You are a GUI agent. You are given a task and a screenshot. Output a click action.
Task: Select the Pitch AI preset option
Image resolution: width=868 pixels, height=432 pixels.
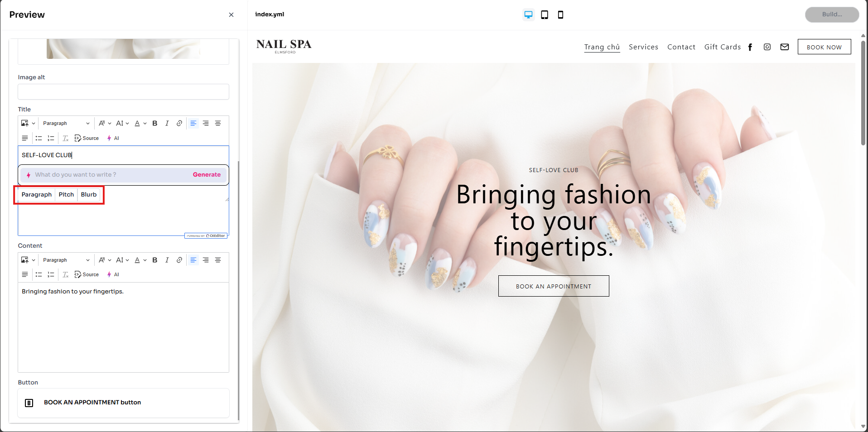[66, 195]
